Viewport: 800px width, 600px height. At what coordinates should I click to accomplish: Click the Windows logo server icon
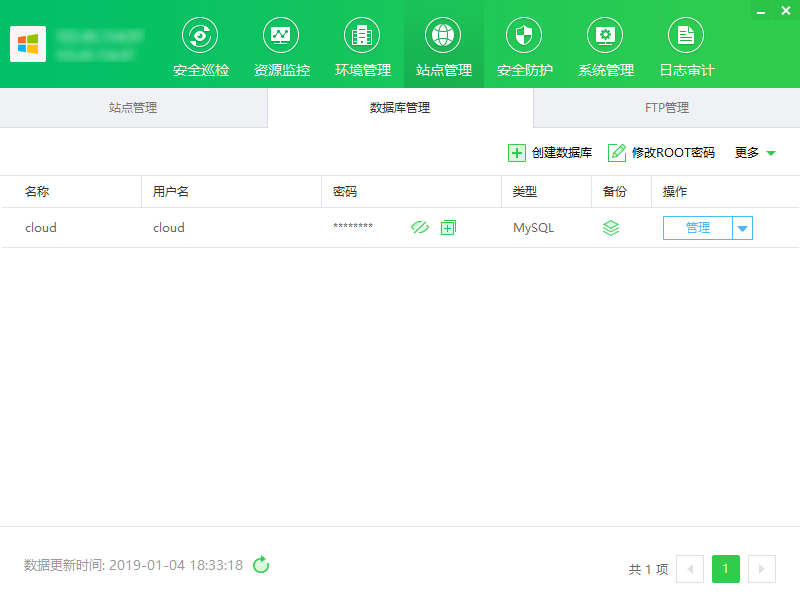point(28,44)
